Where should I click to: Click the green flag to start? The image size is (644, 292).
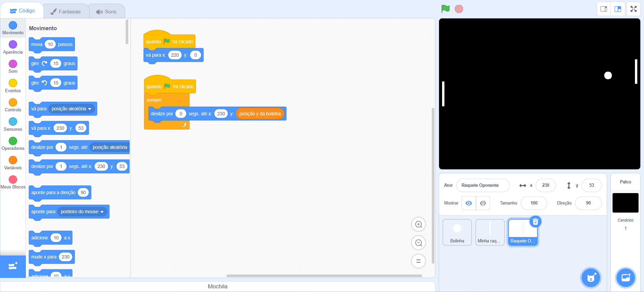pos(445,9)
